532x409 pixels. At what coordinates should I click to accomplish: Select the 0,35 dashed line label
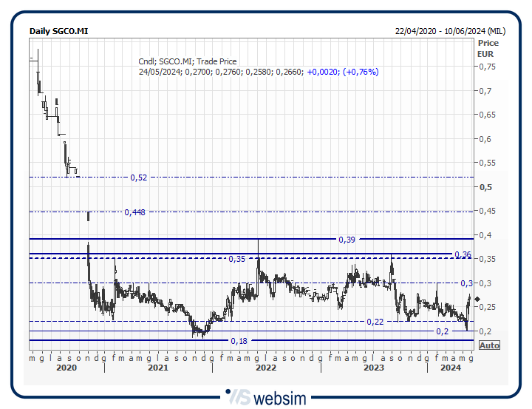tap(237, 259)
